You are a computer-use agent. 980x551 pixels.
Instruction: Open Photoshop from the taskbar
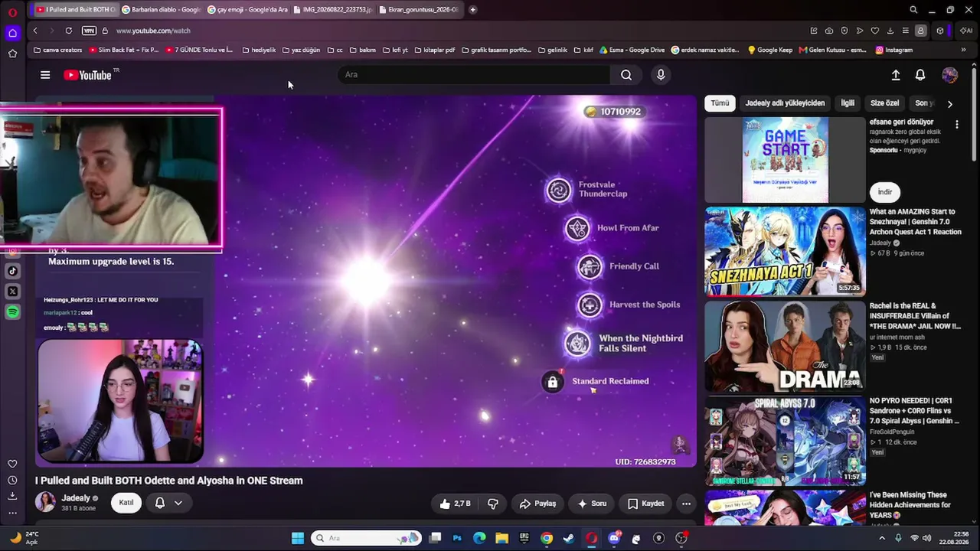(457, 538)
